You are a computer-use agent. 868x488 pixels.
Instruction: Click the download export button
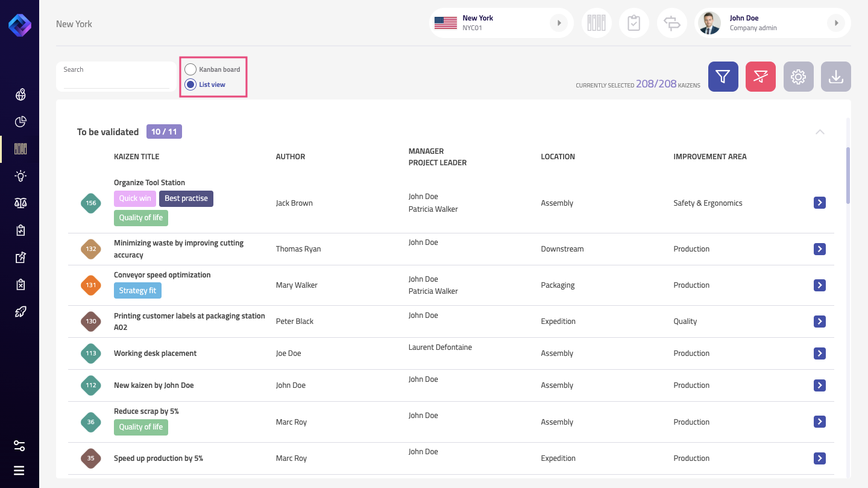point(835,77)
